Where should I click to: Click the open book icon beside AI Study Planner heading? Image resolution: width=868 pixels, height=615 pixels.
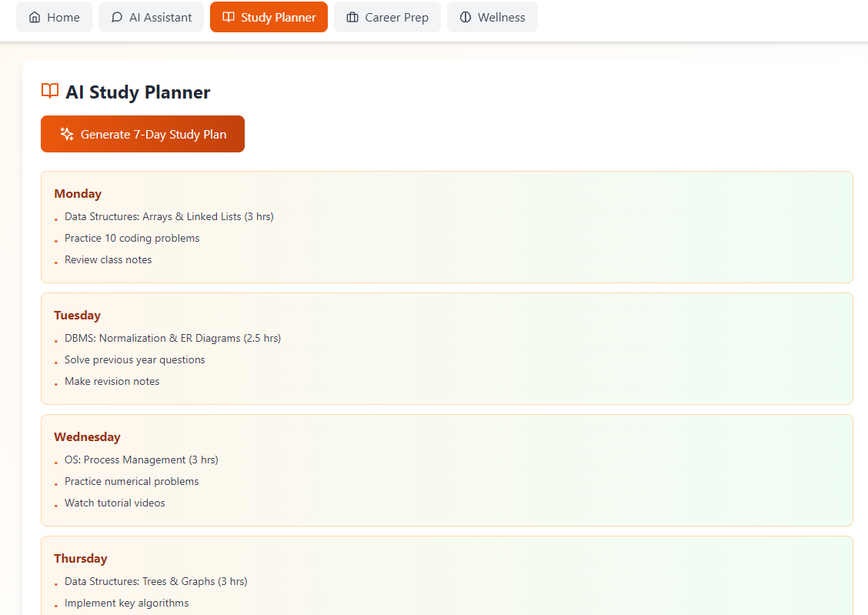click(50, 91)
